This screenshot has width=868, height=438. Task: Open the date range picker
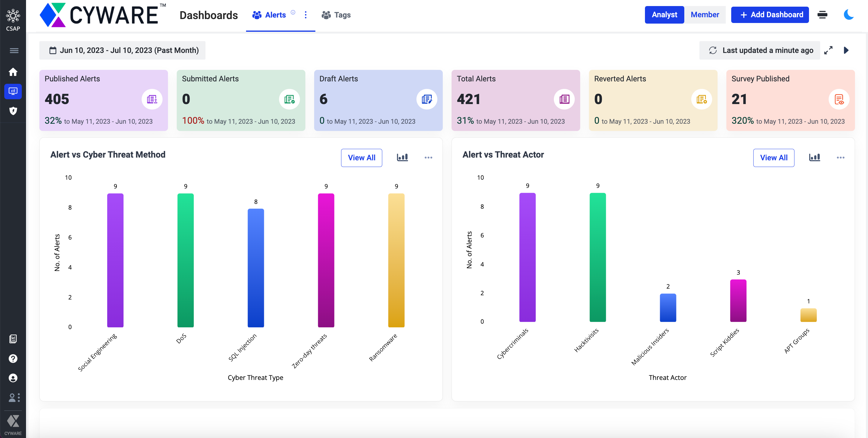click(x=122, y=51)
